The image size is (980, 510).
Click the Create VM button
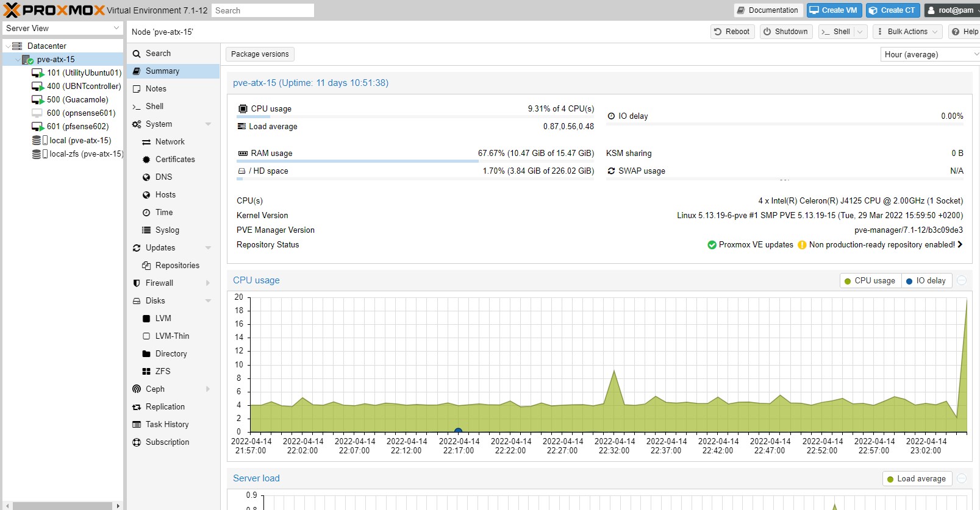833,10
